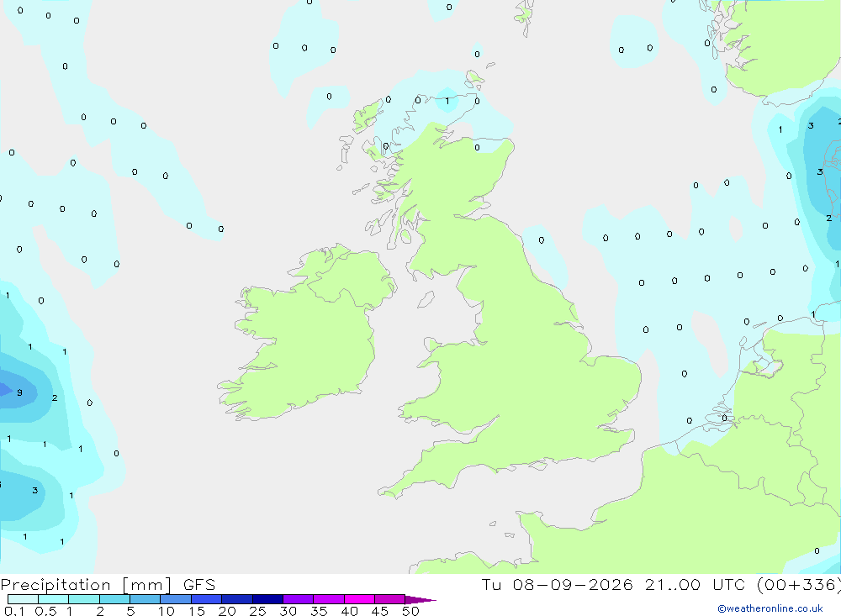
Task: Select the "50" legend scale label
Action: coord(410,611)
